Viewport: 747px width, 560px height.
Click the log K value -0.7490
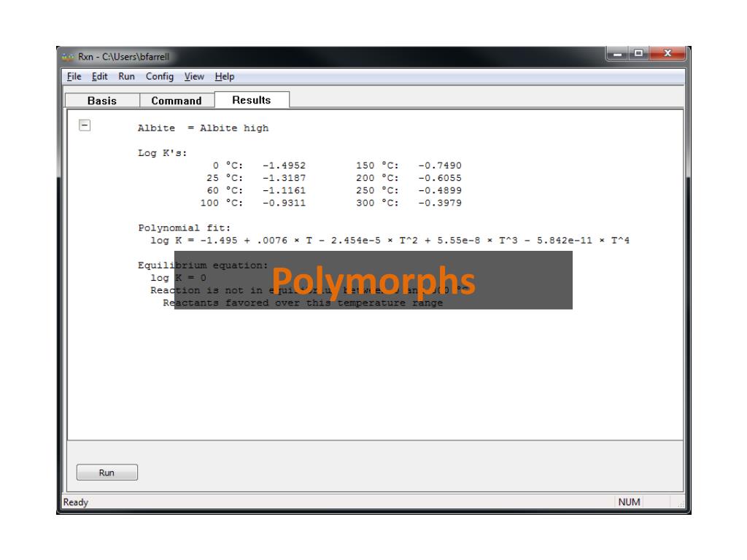[x=440, y=166]
